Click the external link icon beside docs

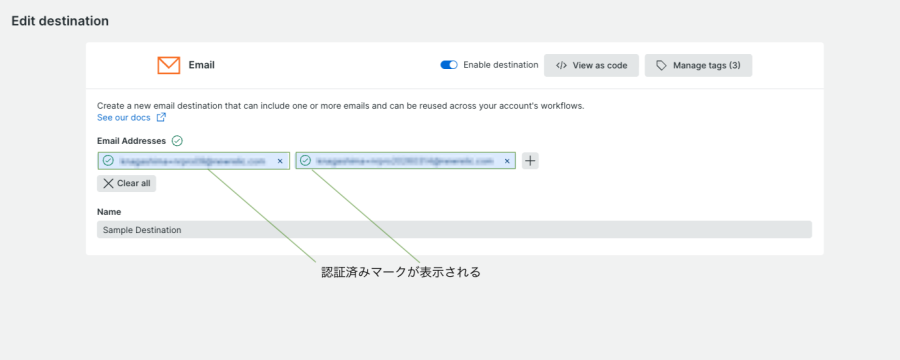[161, 117]
